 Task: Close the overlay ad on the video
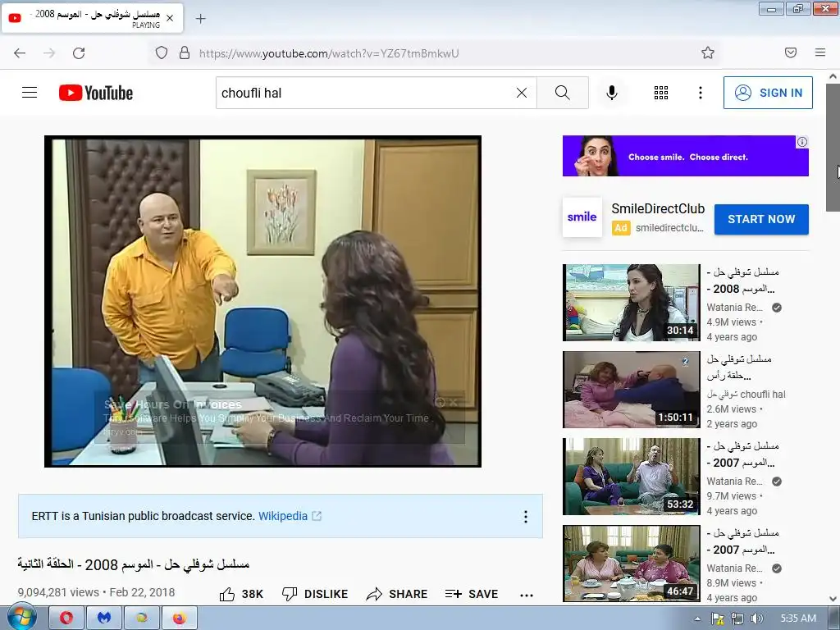pyautogui.click(x=454, y=402)
